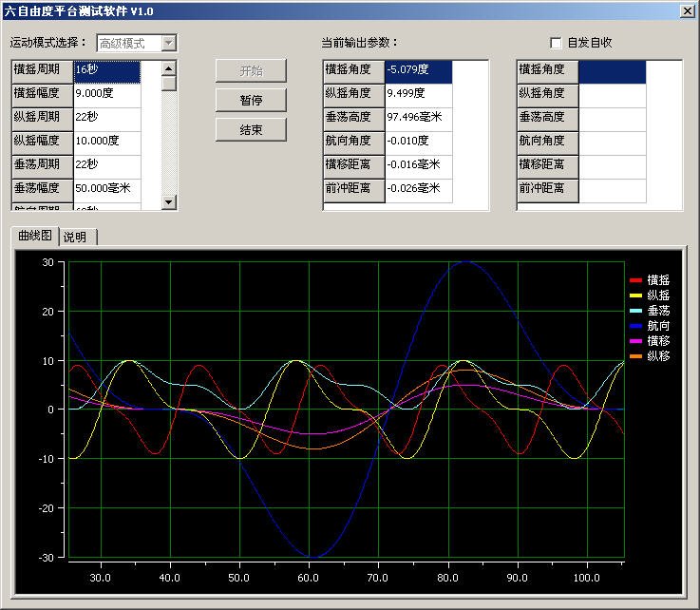
Task: Close the 六自由度平台测试软件 window
Action: (686, 10)
